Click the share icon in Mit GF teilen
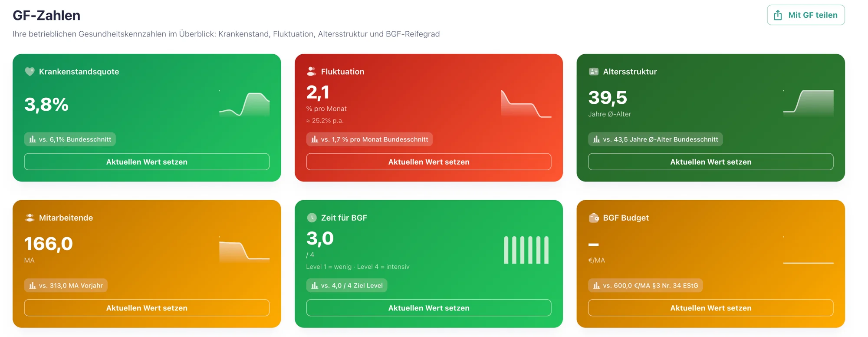Screen dimensions: 868x337 [x=778, y=15]
